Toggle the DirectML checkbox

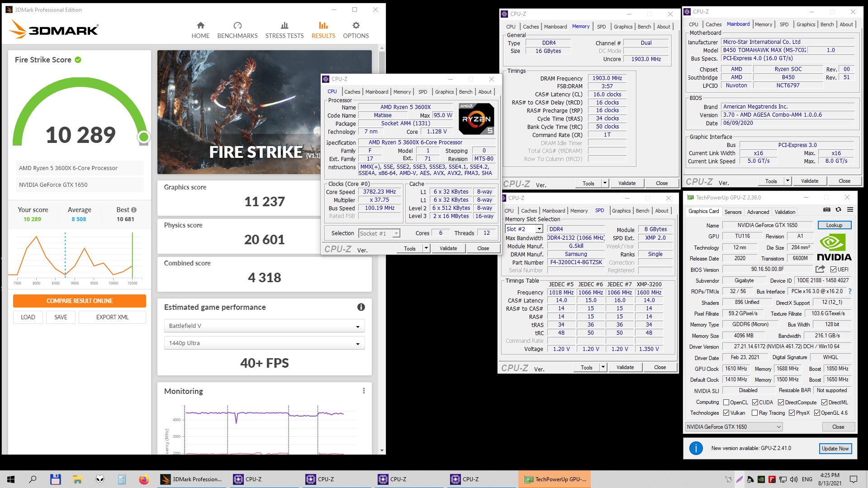(x=824, y=403)
